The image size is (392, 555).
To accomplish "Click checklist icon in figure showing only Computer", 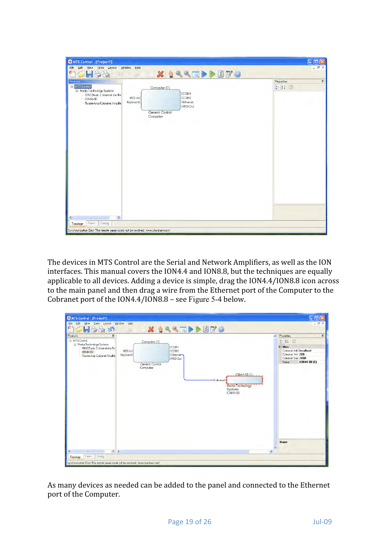I will (x=221, y=74).
